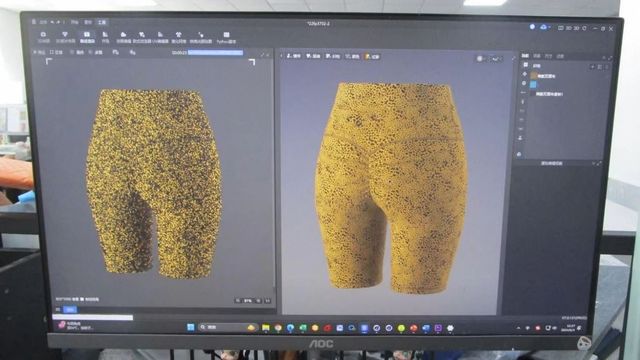Click the cloud sync icon at top right
Screen dimensions: 640x360
coord(543,27)
